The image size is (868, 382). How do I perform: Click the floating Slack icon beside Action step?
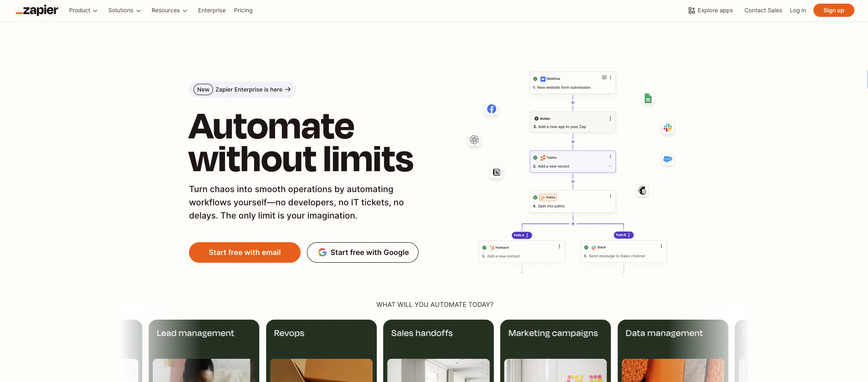pyautogui.click(x=668, y=128)
